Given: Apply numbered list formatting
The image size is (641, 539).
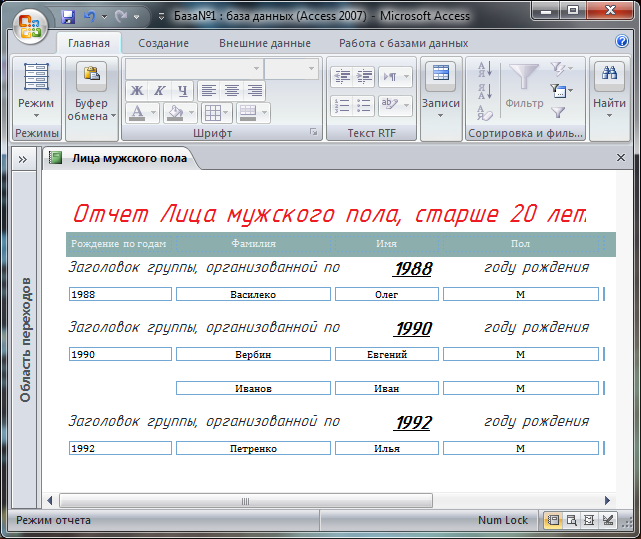Looking at the screenshot, I should (x=342, y=106).
